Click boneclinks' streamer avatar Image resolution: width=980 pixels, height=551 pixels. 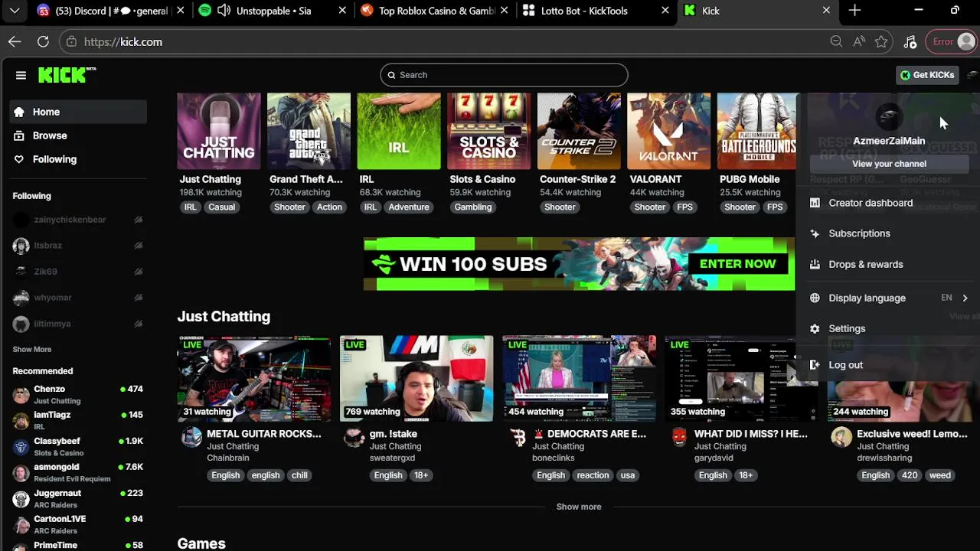pyautogui.click(x=518, y=437)
